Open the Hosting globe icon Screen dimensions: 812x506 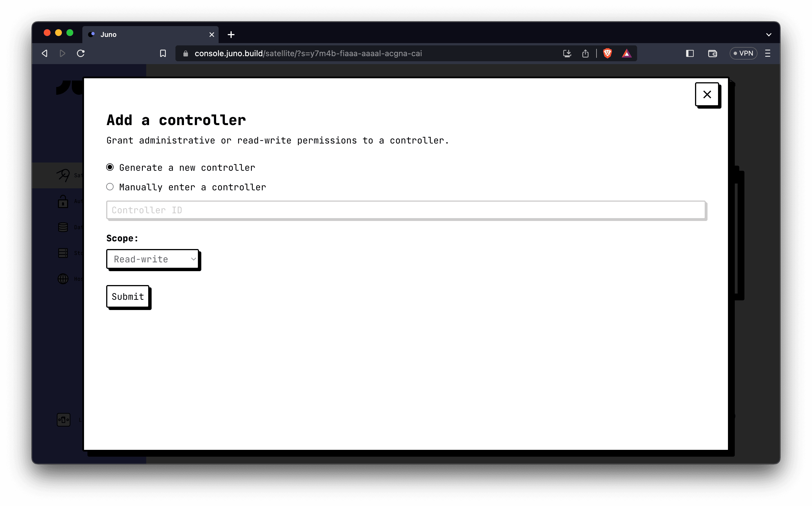coord(64,279)
